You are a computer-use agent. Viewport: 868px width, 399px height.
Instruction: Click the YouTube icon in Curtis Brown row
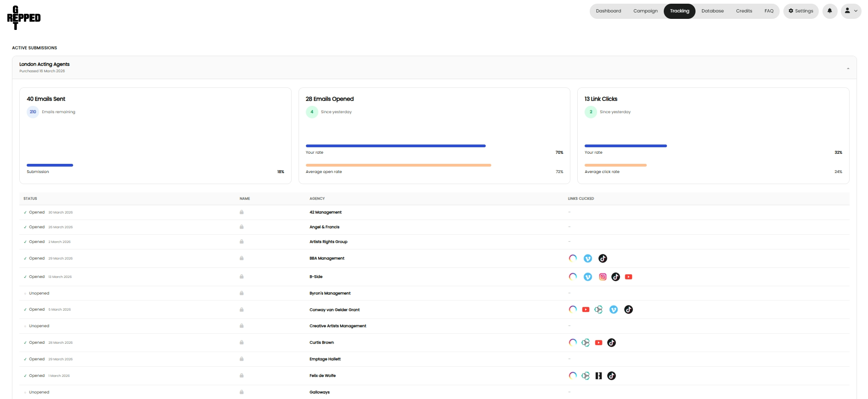click(598, 342)
